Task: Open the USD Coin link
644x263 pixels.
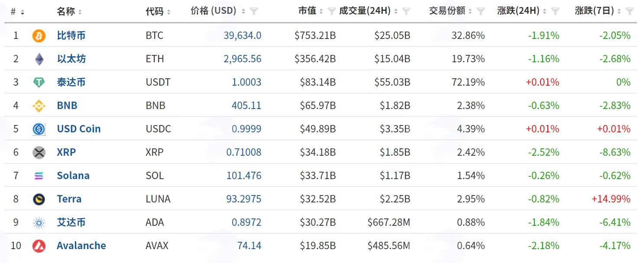Action: coord(79,129)
